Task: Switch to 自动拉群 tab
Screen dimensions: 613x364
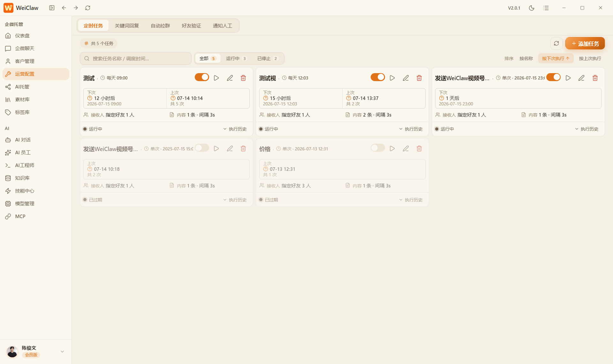Action: click(x=160, y=26)
